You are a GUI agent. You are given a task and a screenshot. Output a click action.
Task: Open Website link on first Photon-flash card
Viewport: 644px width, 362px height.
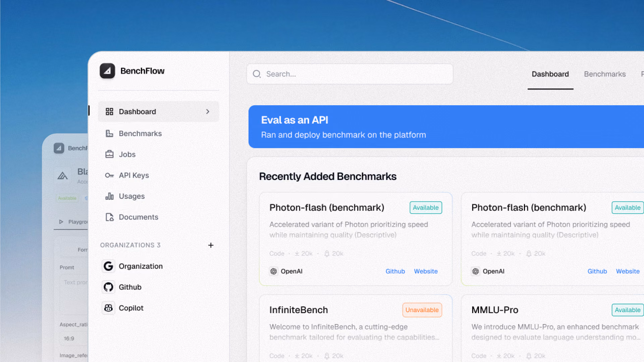[426, 271]
